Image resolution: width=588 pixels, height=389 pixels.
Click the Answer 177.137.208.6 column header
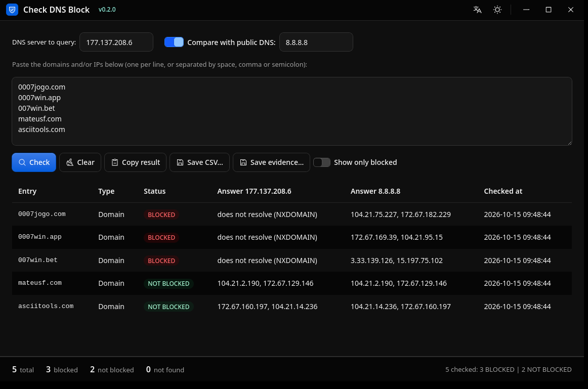[x=254, y=191]
